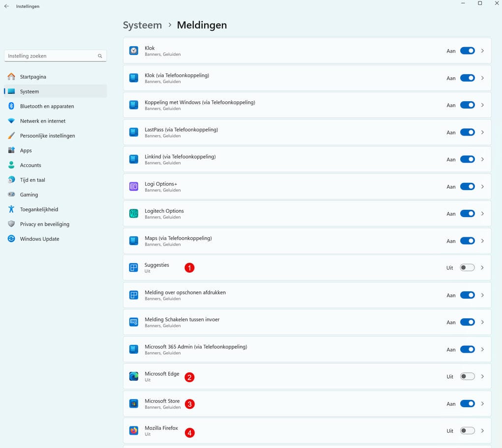Open Persoonlijke instellingen section
Screen dimensions: 502x448
[x=56, y=136]
